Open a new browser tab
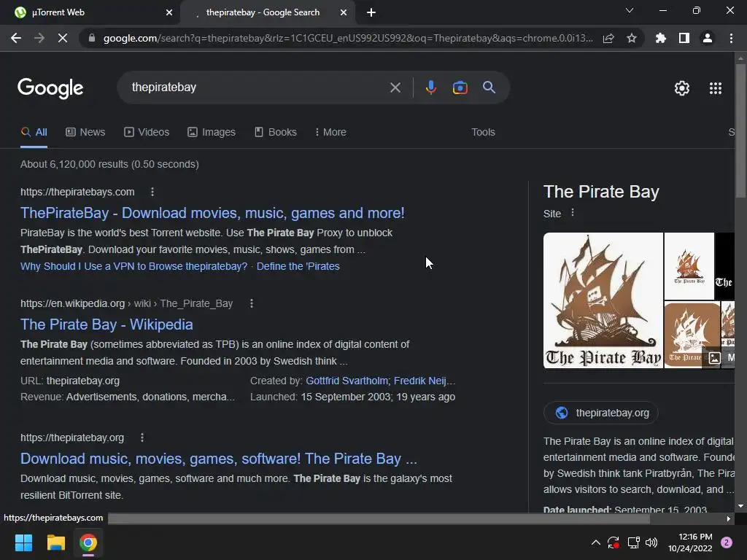Screen dimensions: 747x560 pos(371,13)
